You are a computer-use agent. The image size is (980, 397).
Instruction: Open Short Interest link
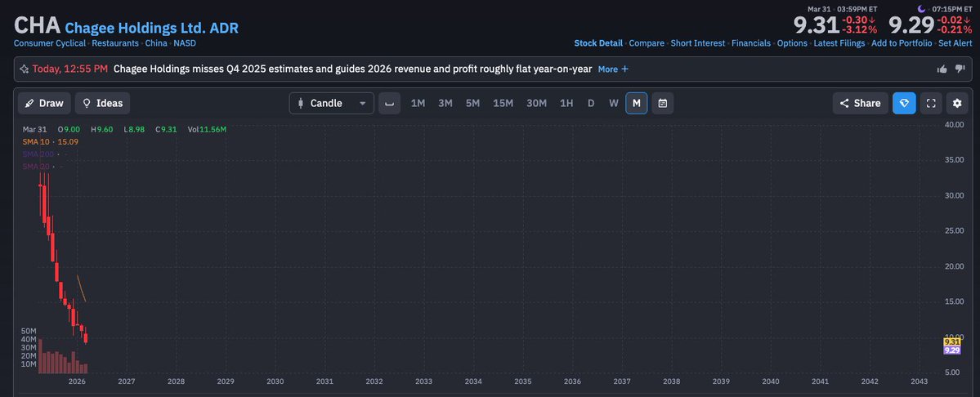697,43
